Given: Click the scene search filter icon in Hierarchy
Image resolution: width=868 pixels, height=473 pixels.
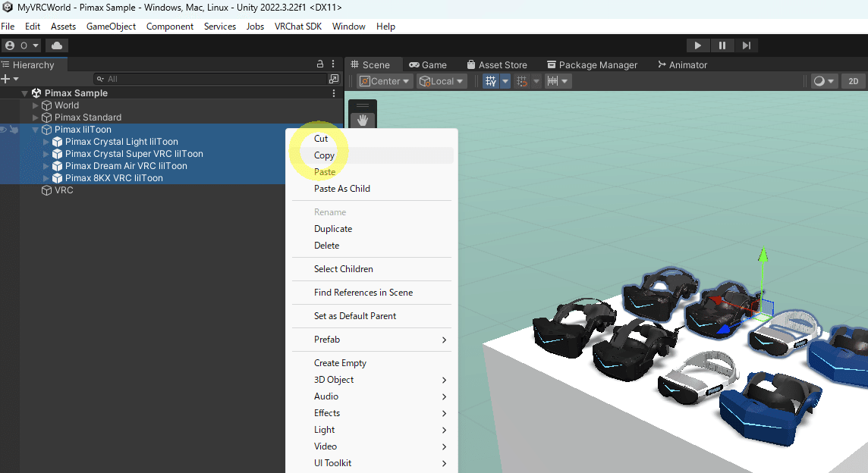Looking at the screenshot, I should [334, 79].
